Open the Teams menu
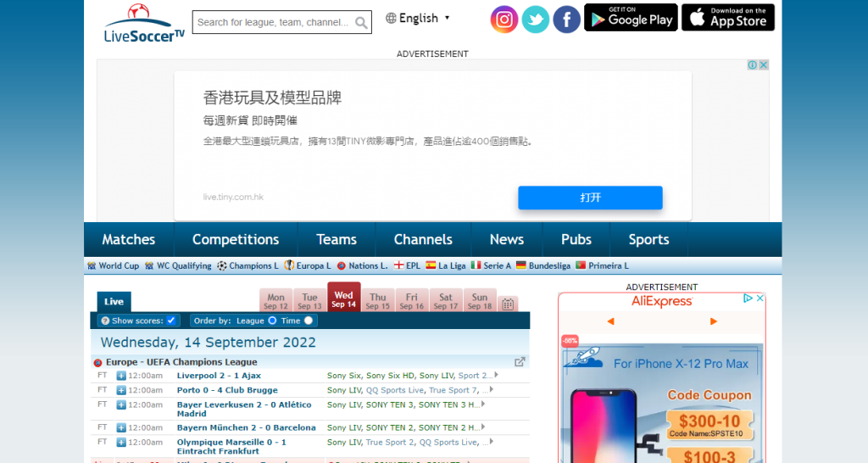Screen dimensions: 868x463 pyautogui.click(x=337, y=239)
